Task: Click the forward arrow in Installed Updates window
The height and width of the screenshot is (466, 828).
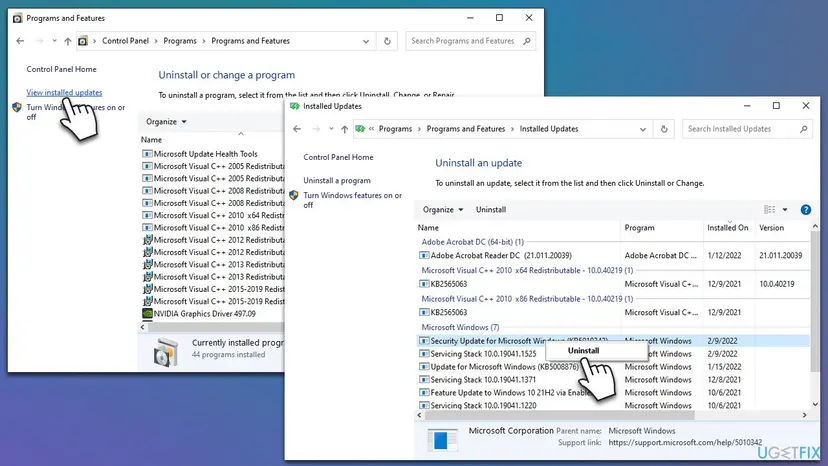Action: 316,129
